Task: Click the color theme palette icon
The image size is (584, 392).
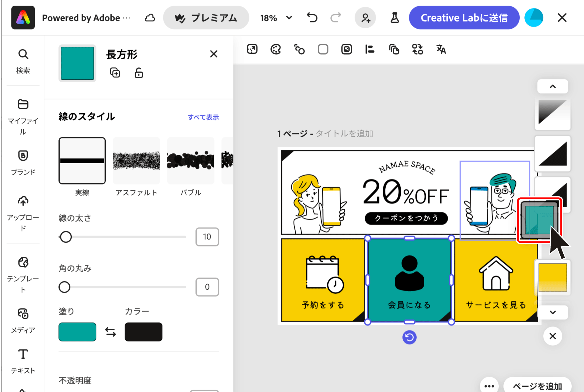Action: pyautogui.click(x=275, y=49)
